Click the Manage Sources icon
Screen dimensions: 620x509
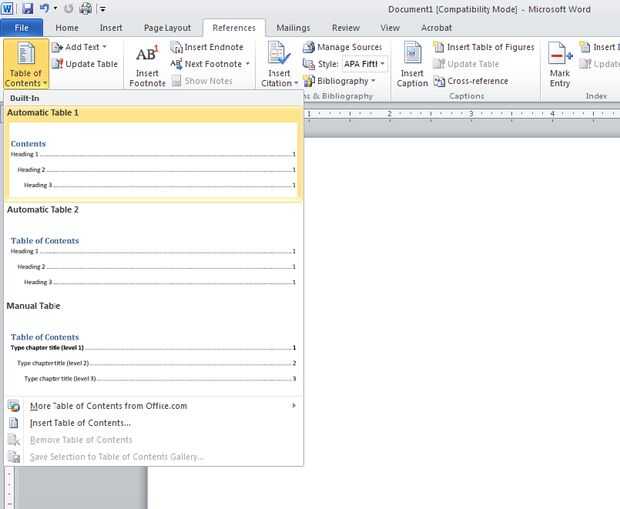(x=308, y=47)
